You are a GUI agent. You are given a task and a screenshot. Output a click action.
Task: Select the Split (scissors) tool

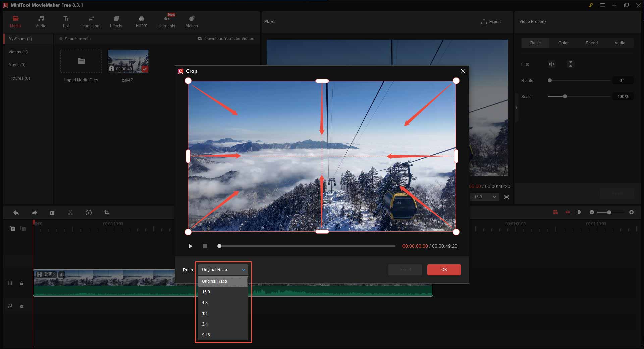pyautogui.click(x=70, y=212)
